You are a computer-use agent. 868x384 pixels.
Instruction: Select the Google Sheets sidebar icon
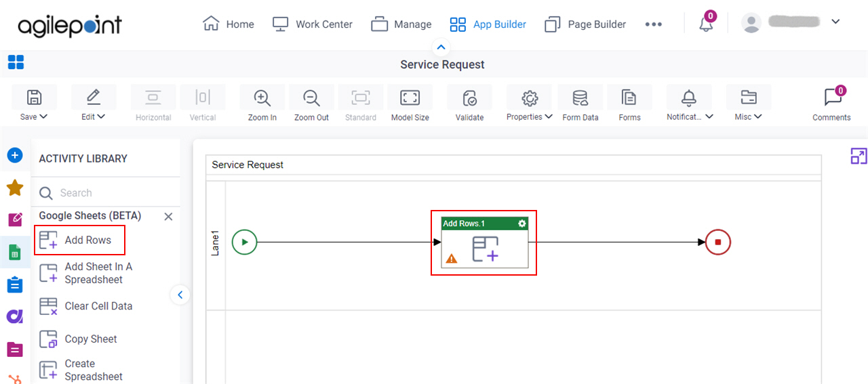[15, 253]
